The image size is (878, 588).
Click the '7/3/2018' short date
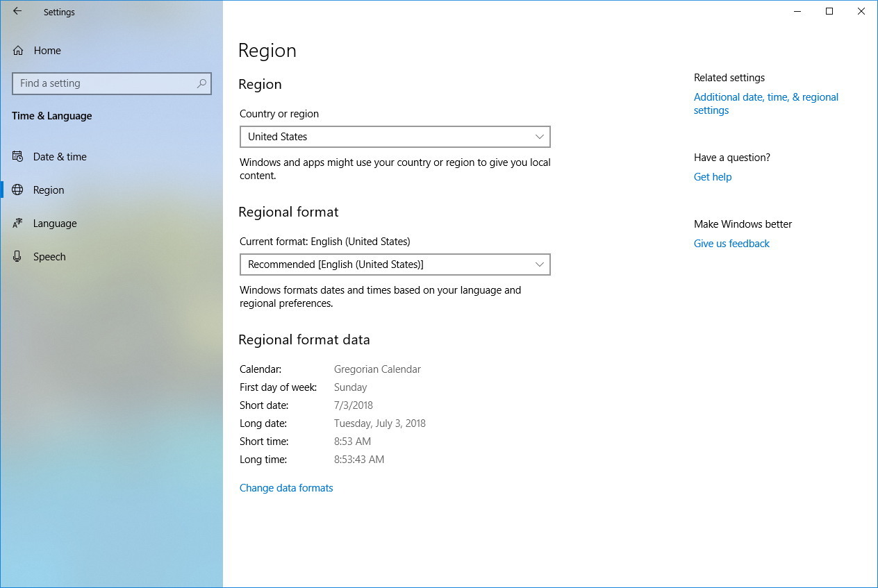point(354,405)
